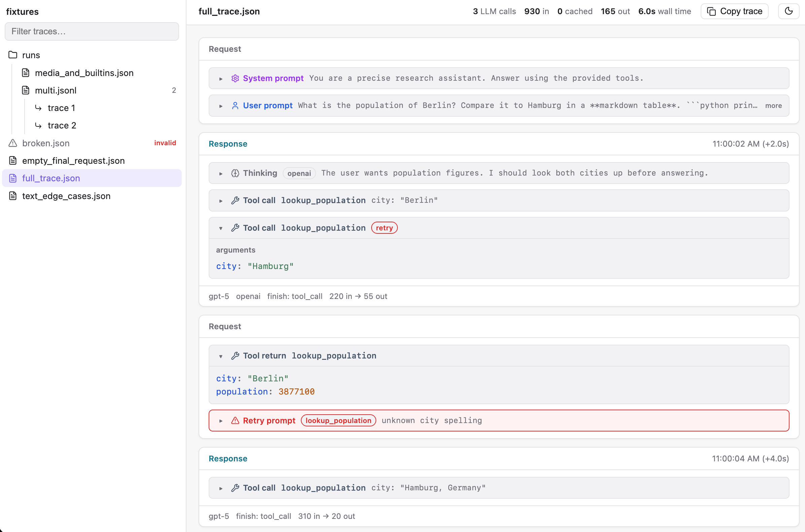Click the 310 in → 20 out footer

click(326, 516)
